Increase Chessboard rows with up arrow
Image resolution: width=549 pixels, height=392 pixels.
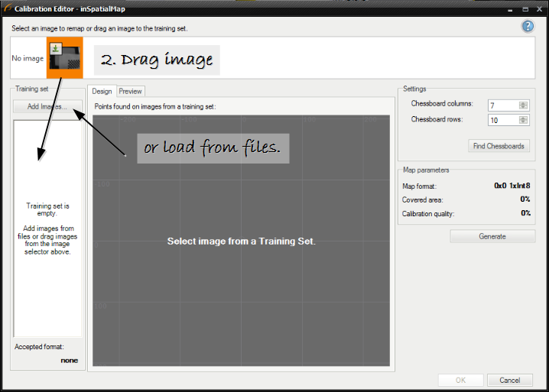(x=523, y=118)
